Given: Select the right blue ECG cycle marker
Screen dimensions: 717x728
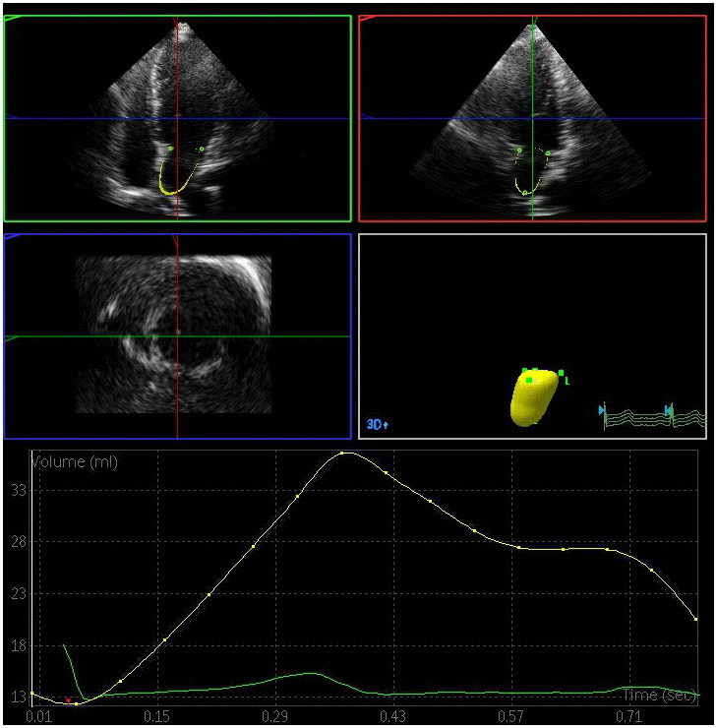Looking at the screenshot, I should [669, 410].
